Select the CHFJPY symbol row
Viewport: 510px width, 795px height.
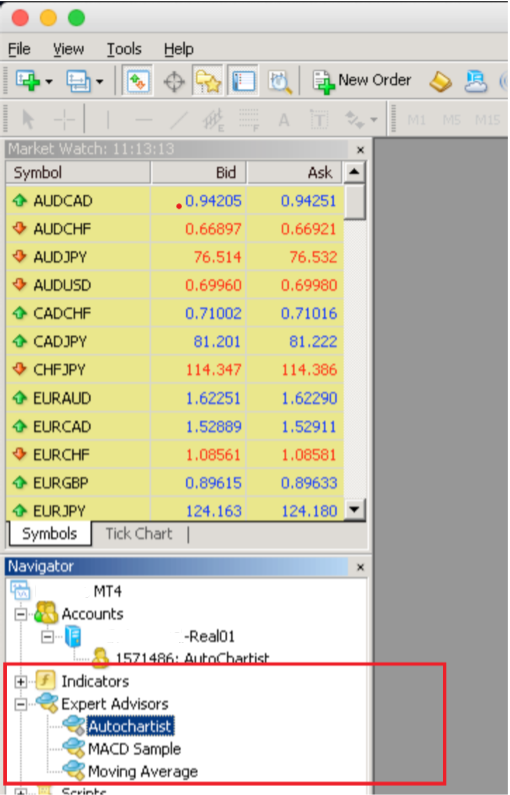174,370
